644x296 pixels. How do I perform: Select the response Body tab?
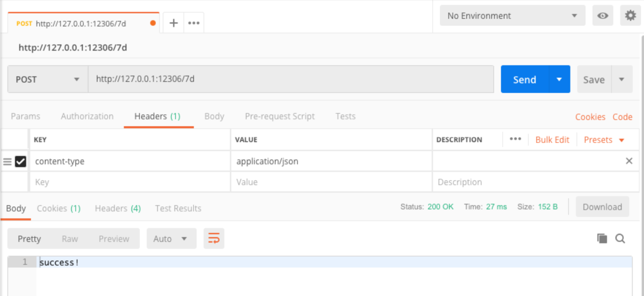coord(16,208)
